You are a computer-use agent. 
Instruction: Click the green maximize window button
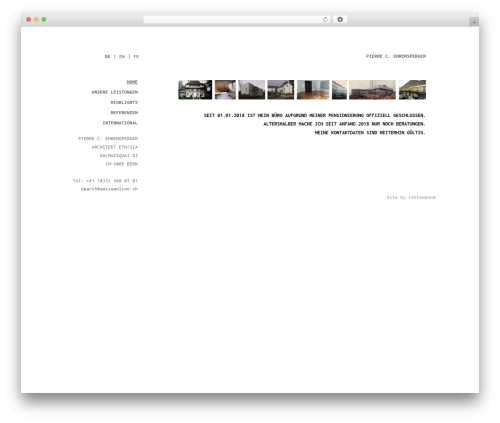[44, 19]
